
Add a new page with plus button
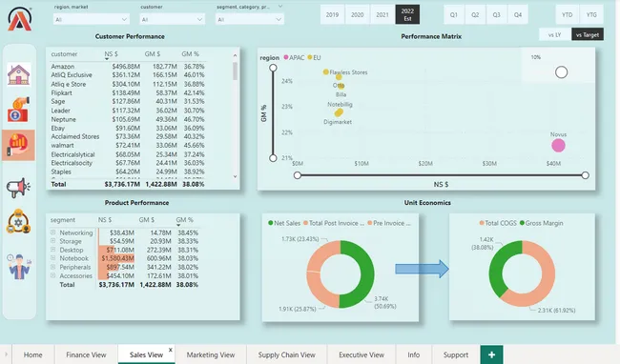(x=491, y=354)
